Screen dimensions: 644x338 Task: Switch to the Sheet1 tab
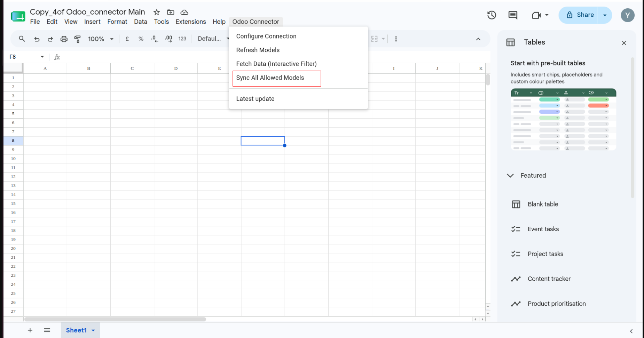(x=76, y=330)
